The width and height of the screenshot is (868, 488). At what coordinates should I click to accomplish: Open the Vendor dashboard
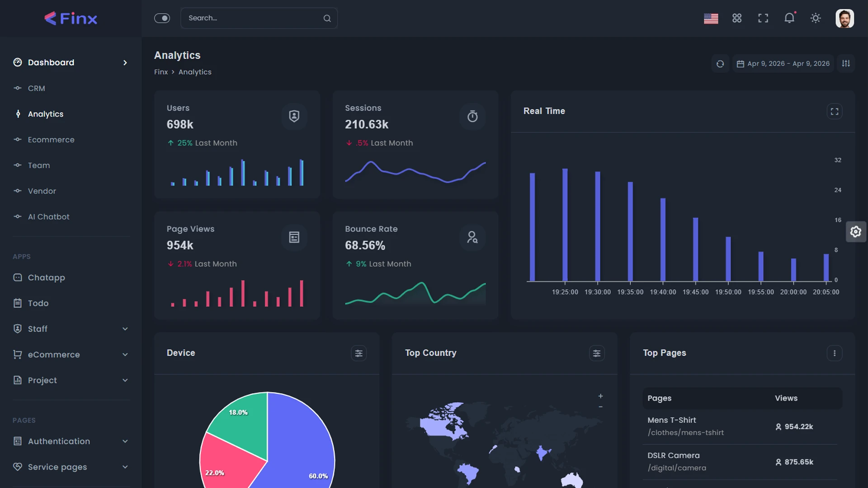pos(42,191)
